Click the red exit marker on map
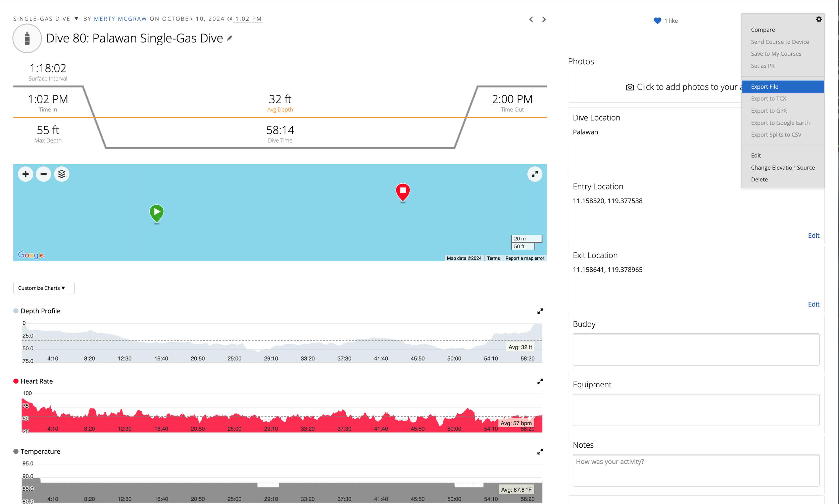839x504 pixels. pos(403,192)
